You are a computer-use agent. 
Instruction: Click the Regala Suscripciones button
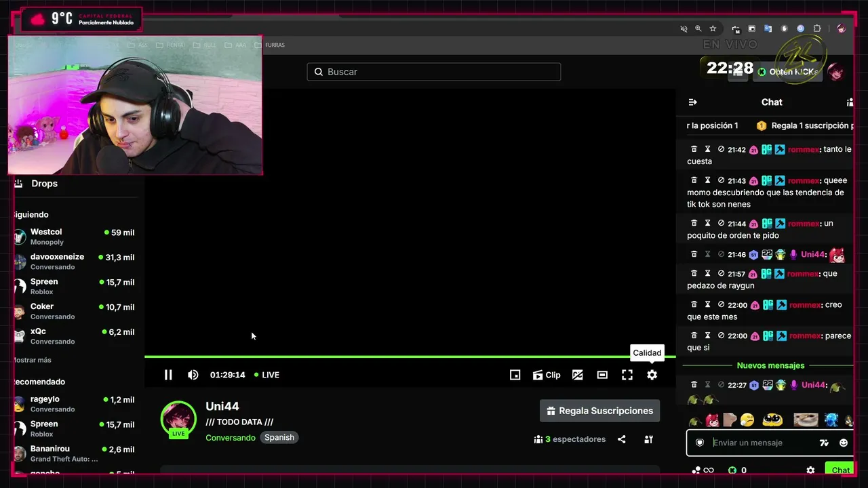pyautogui.click(x=599, y=411)
